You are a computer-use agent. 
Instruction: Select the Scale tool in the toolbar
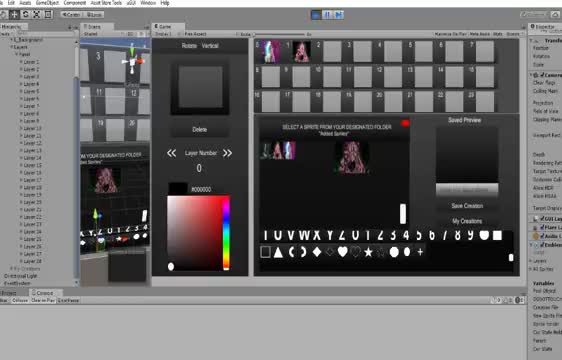click(x=37, y=14)
